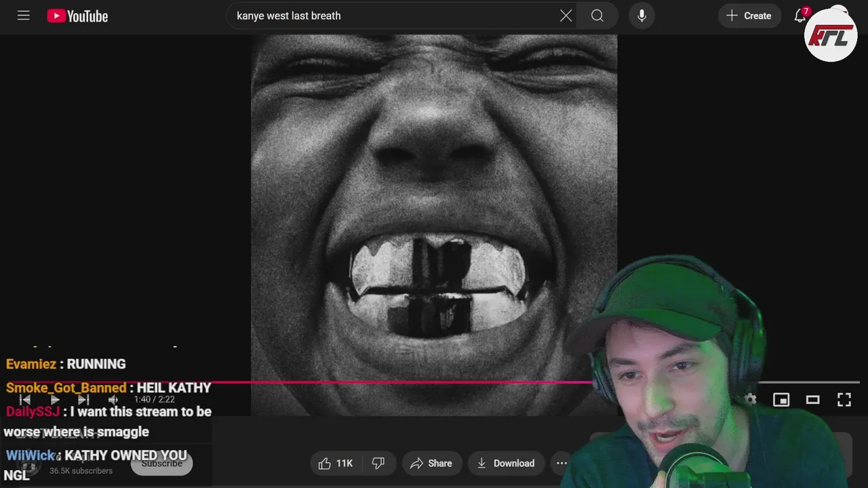
Task: Switch to theater mode
Action: (x=812, y=400)
